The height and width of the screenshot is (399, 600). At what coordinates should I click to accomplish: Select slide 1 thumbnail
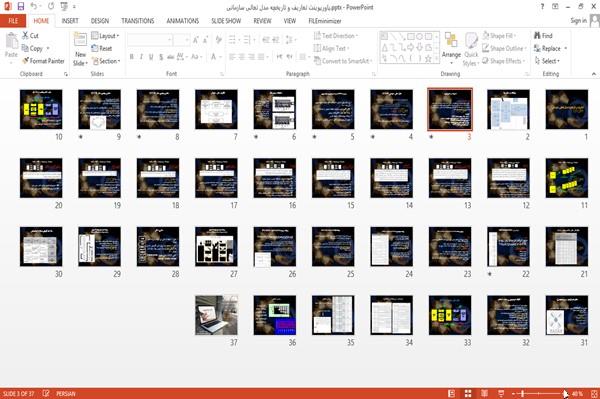[x=567, y=109]
